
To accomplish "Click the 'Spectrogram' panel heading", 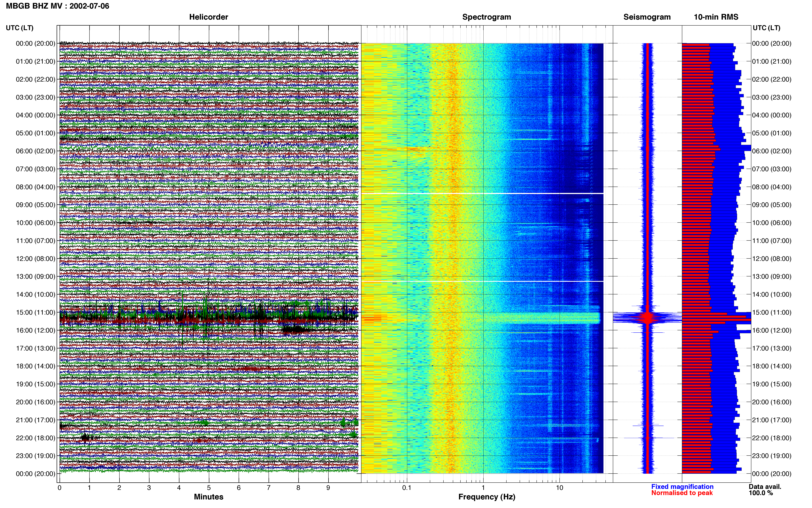I will point(487,17).
